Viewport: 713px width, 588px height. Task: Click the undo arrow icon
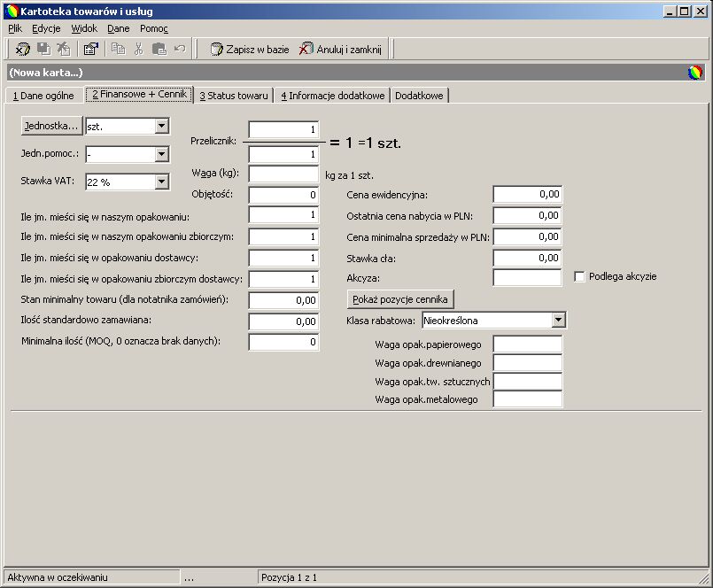pos(180,48)
